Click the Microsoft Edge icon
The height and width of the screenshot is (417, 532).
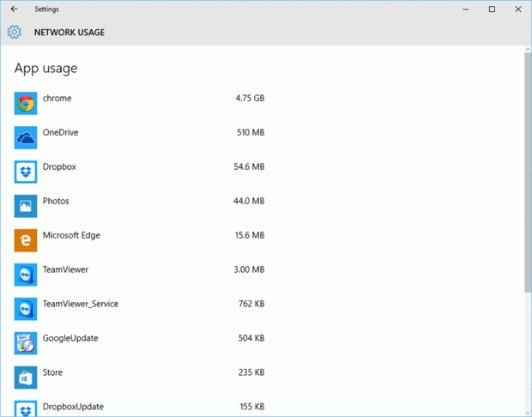pyautogui.click(x=26, y=240)
